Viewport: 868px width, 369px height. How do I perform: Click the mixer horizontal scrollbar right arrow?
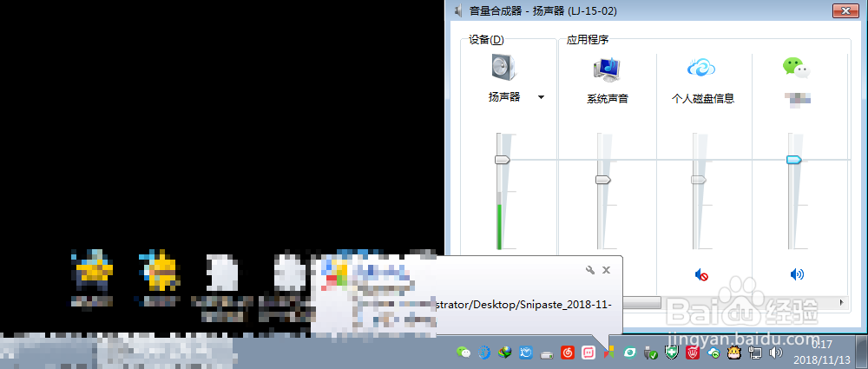click(841, 302)
